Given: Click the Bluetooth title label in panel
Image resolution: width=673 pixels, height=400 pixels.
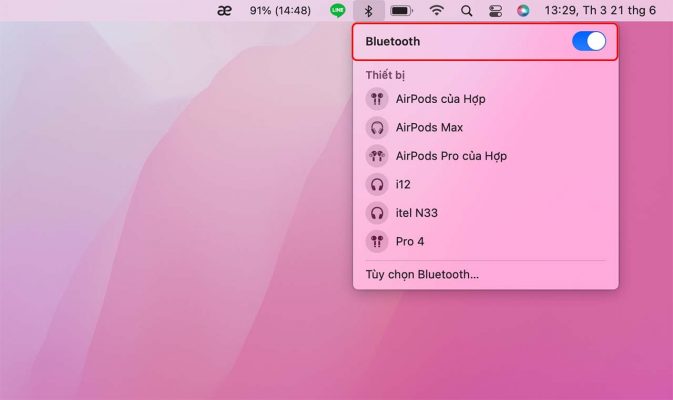Looking at the screenshot, I should click(393, 42).
